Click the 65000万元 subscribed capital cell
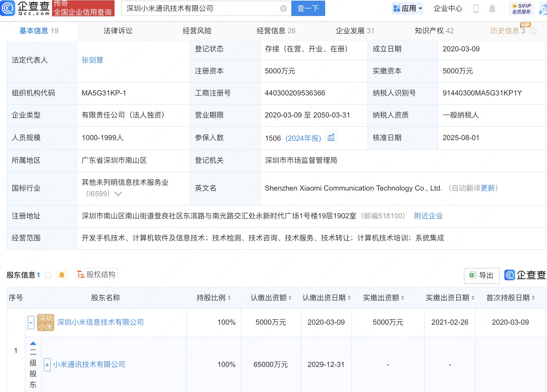547x392 pixels. point(271,365)
